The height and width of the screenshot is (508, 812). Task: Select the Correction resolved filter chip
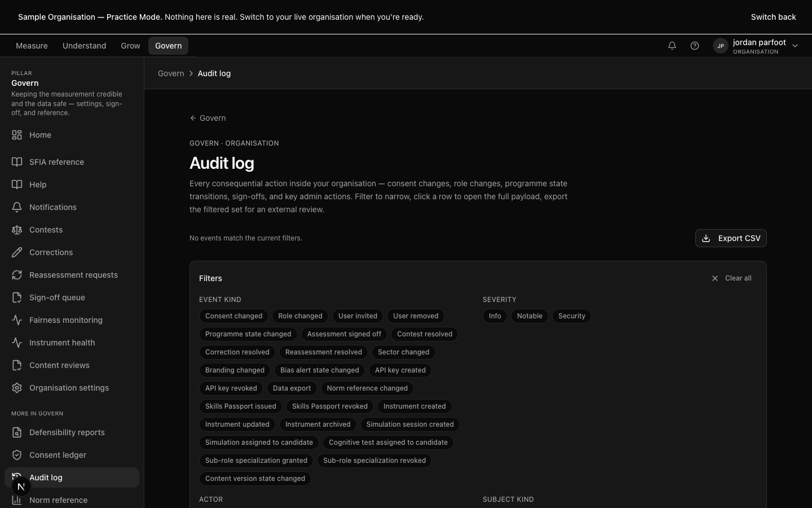[237, 352]
